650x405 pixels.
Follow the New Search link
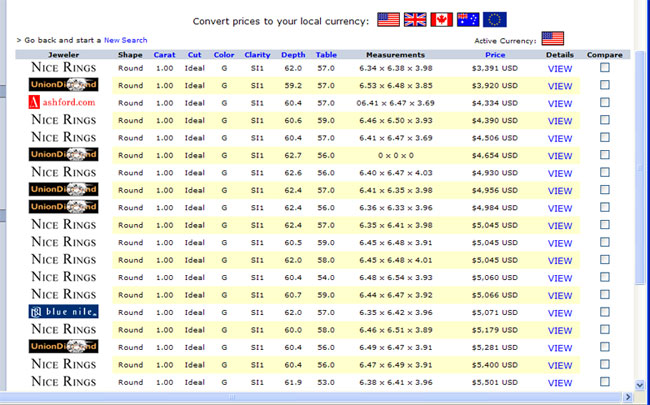[125, 40]
